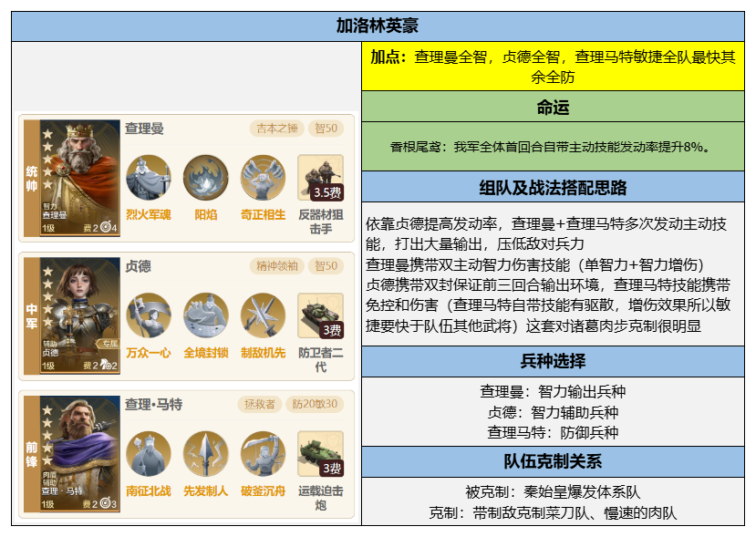
Task: Click the 3.5费 cost badge
Action: tap(327, 192)
